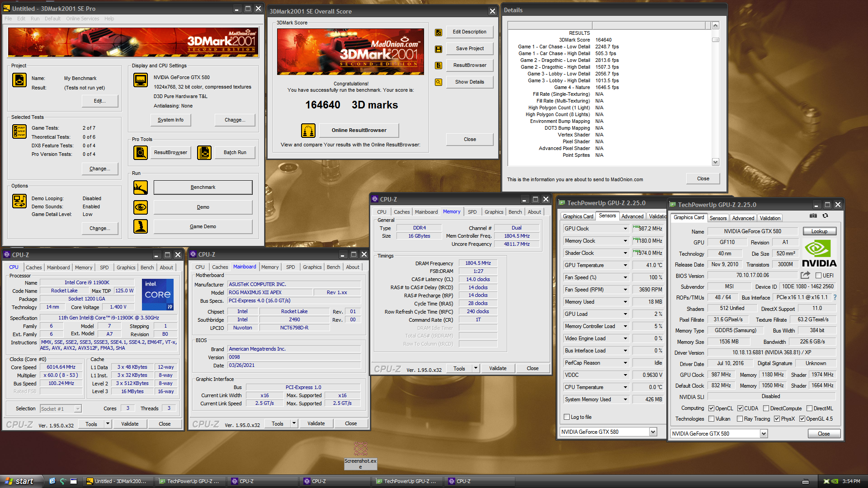Click the System Info button
Image resolution: width=868 pixels, height=488 pixels.
[170, 120]
